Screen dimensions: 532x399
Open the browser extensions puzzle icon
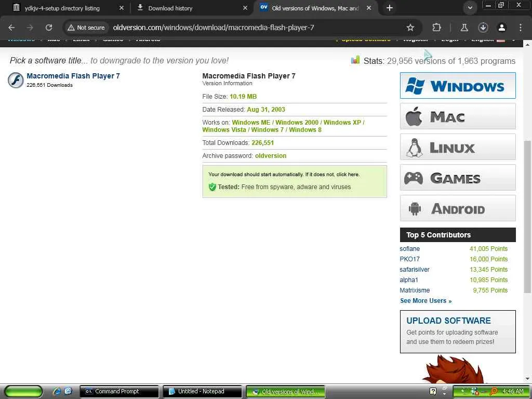tap(436, 28)
